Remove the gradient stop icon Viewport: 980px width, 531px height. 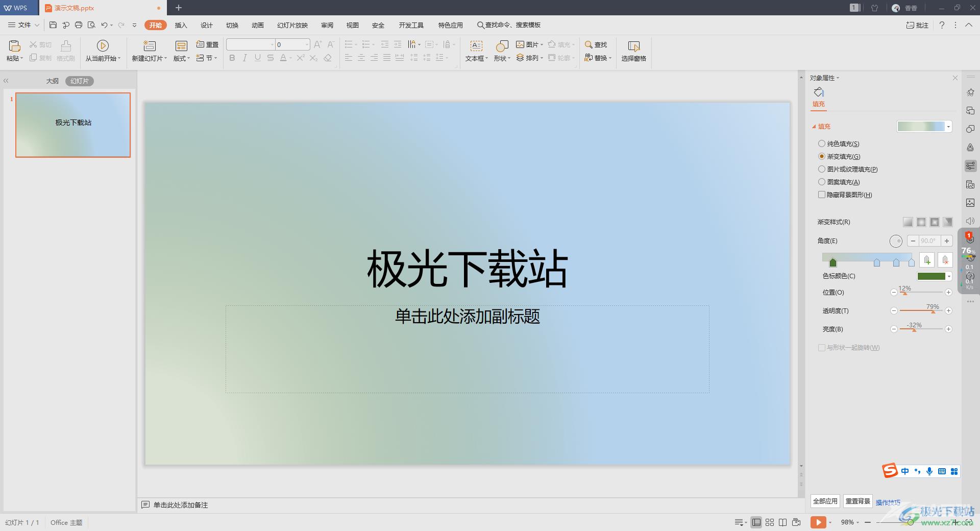click(x=945, y=260)
